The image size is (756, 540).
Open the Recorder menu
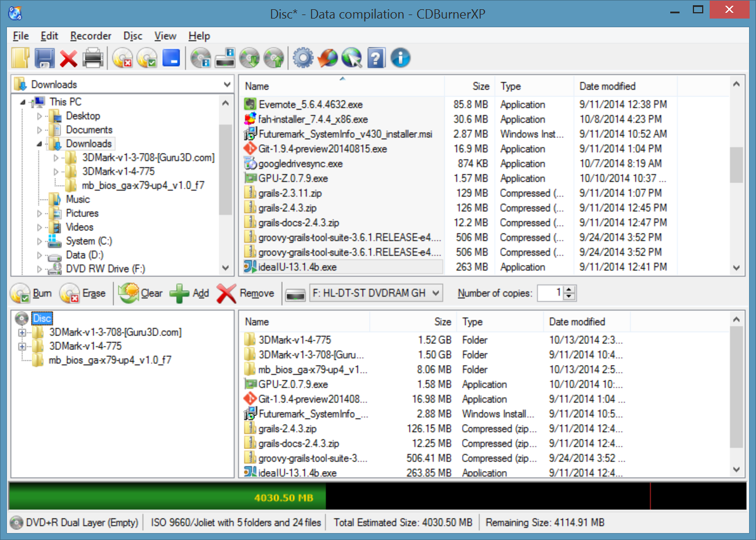click(90, 36)
